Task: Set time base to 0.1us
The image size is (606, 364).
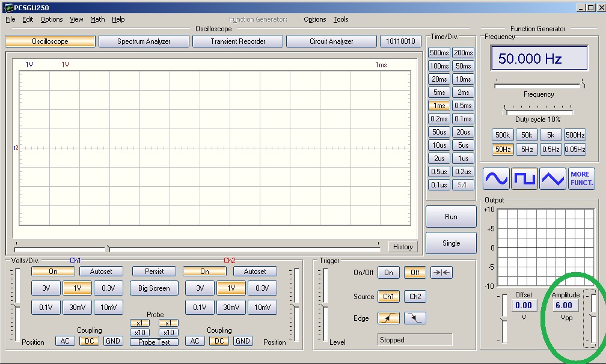Action: (439, 185)
